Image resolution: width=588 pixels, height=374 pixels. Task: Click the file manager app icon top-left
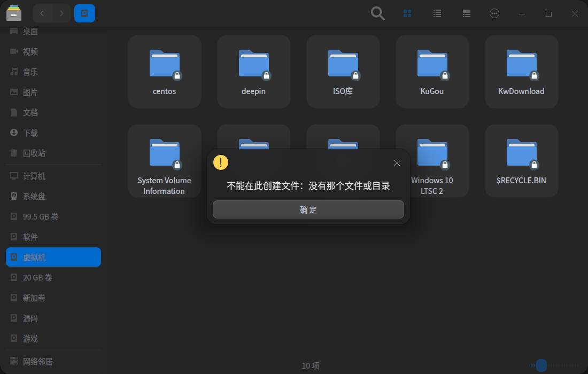point(14,13)
